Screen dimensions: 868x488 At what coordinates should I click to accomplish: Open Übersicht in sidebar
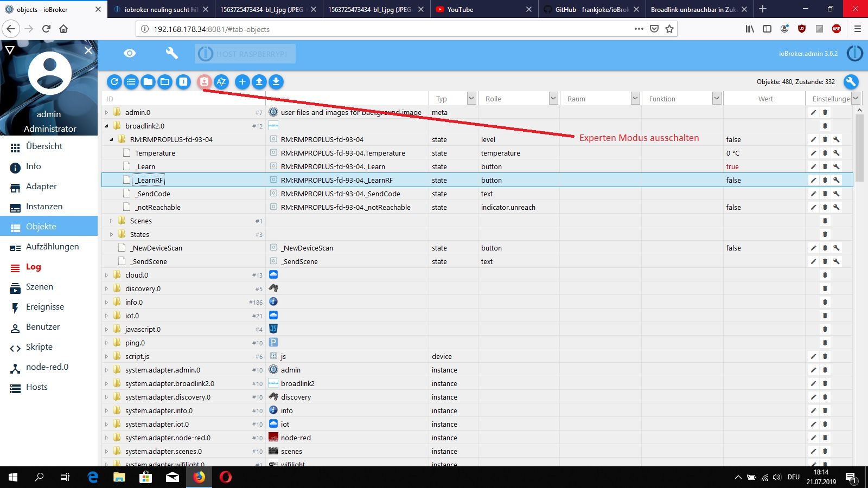[x=49, y=146]
